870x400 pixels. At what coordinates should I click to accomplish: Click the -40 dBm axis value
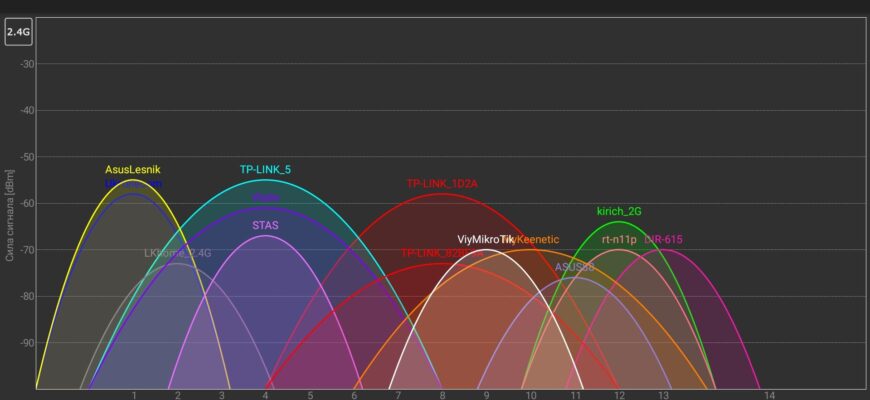(x=28, y=110)
